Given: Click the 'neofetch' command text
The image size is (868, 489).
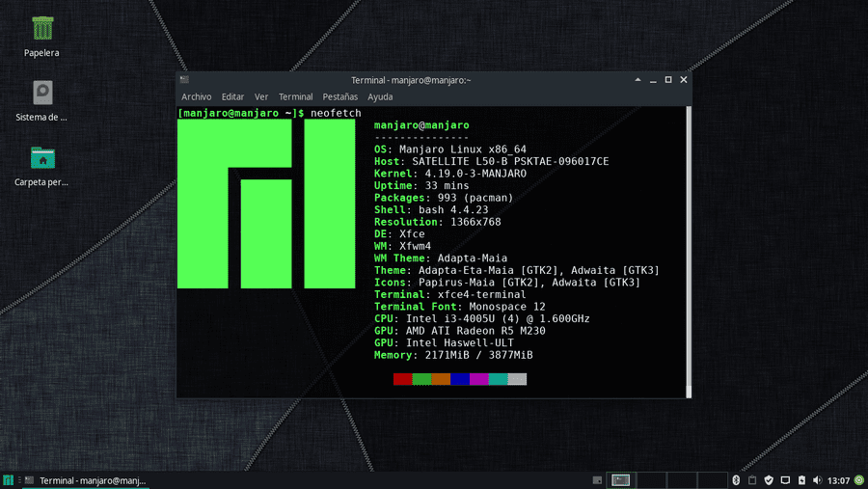Looking at the screenshot, I should tap(336, 113).
